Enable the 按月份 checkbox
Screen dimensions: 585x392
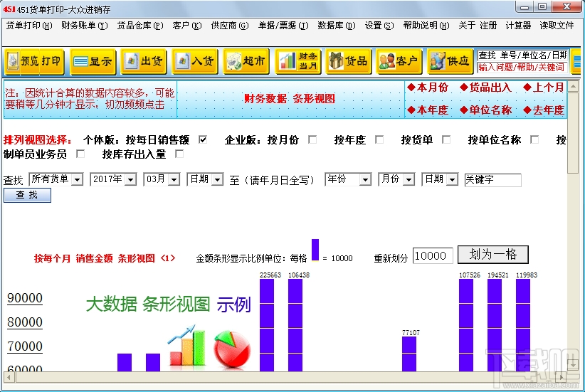pyautogui.click(x=312, y=140)
